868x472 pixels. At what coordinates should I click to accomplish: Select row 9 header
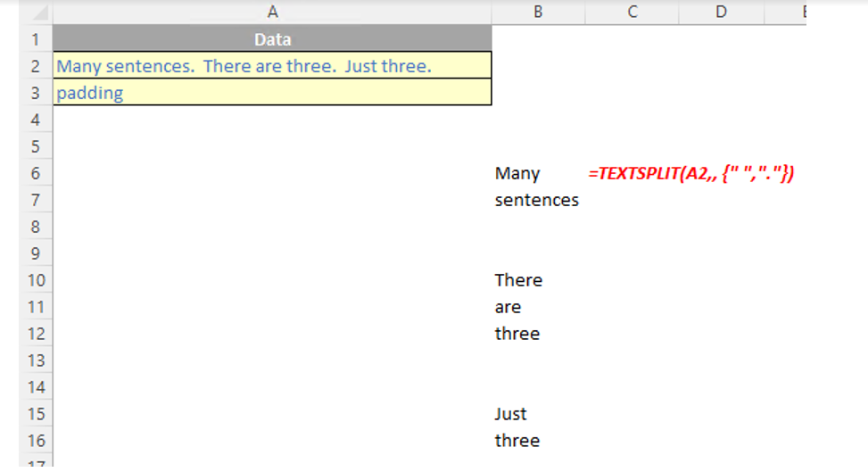click(x=36, y=253)
